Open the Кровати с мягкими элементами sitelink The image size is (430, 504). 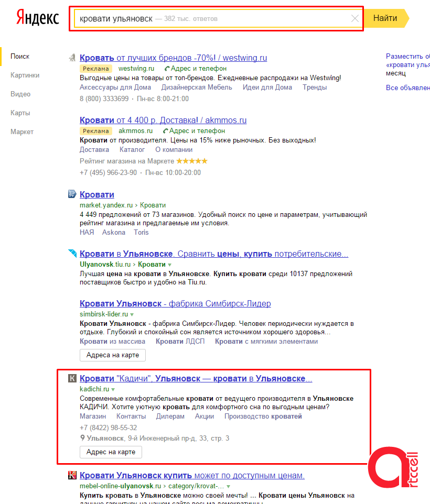pos(266,342)
